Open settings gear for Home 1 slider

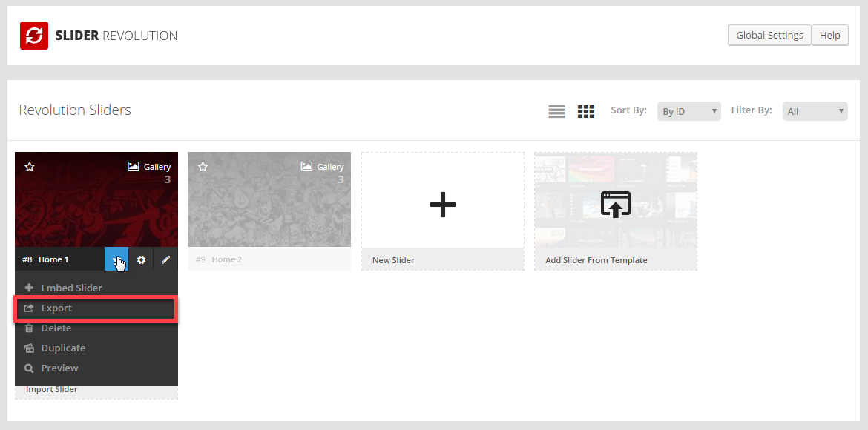click(x=141, y=259)
